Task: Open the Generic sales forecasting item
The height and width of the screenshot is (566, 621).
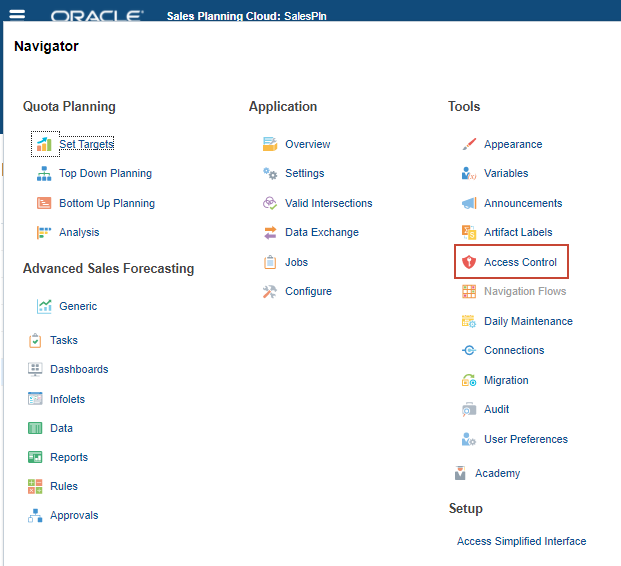Action: coord(78,306)
